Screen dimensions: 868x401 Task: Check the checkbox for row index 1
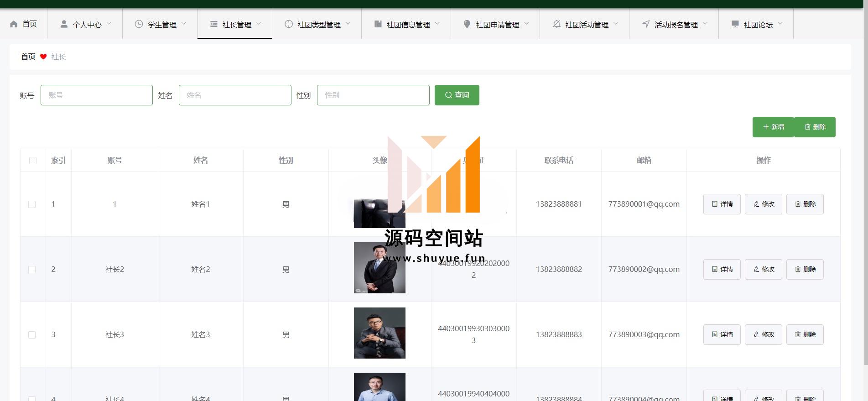click(32, 204)
